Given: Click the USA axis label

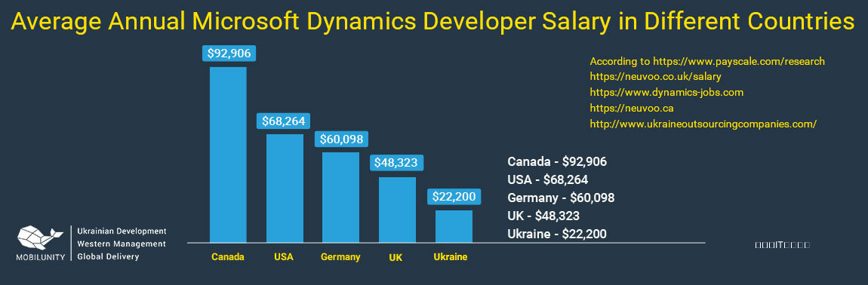Looking at the screenshot, I should pyautogui.click(x=284, y=257).
